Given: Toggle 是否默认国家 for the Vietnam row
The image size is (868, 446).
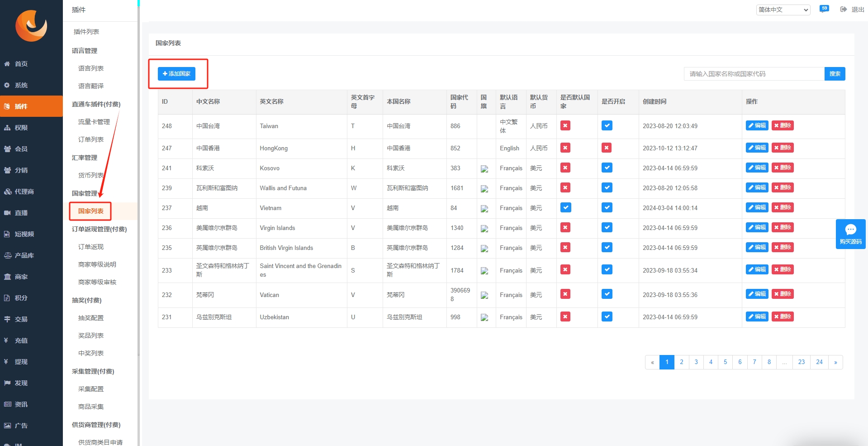Looking at the screenshot, I should [565, 207].
